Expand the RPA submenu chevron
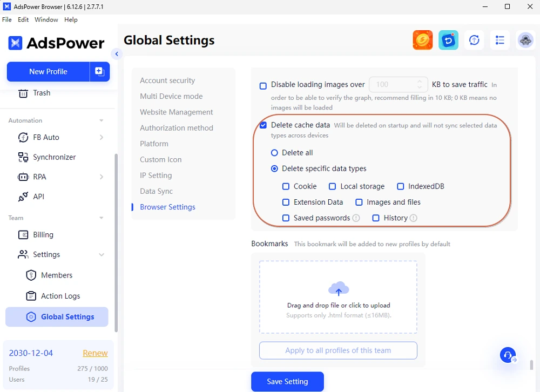 tap(102, 177)
